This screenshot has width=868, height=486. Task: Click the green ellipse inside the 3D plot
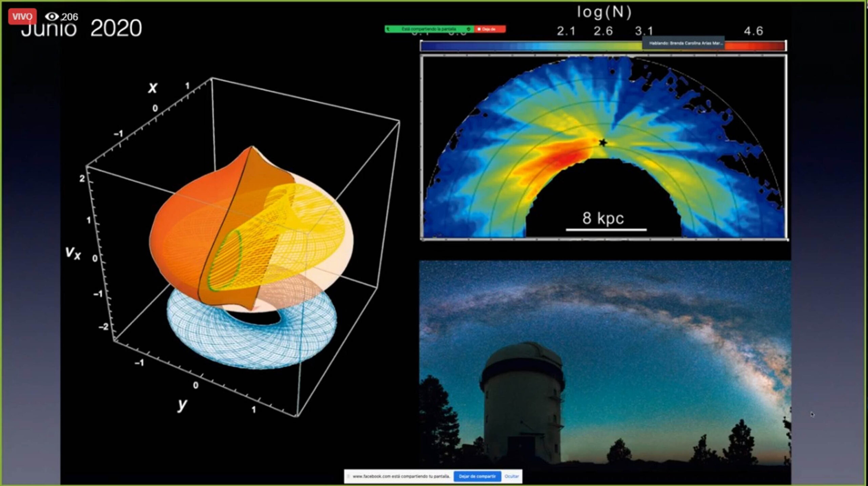[x=224, y=260]
